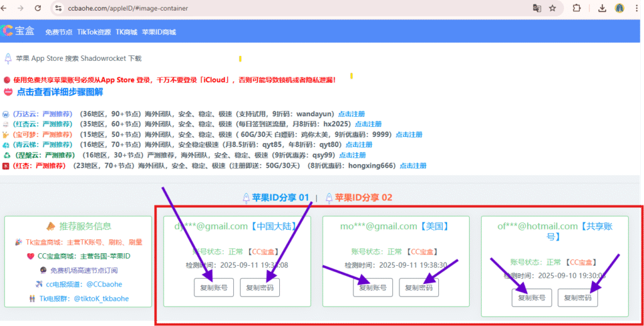Copy password for the hotmail 共享账号
This screenshot has width=644, height=326.
pos(577,298)
